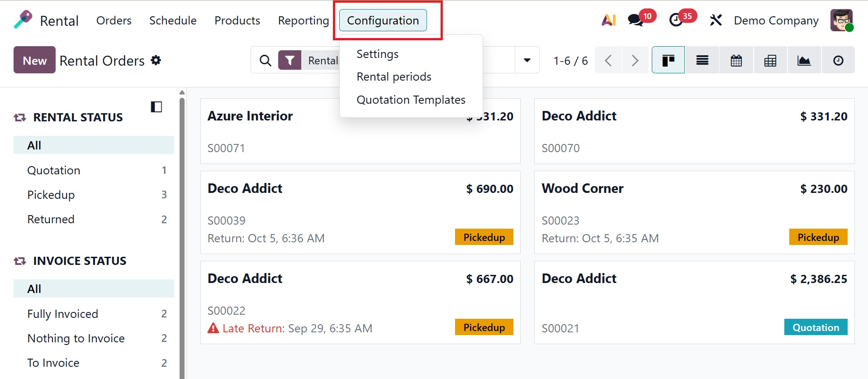Expand search options dropdown arrow
The image size is (868, 379).
tap(527, 60)
